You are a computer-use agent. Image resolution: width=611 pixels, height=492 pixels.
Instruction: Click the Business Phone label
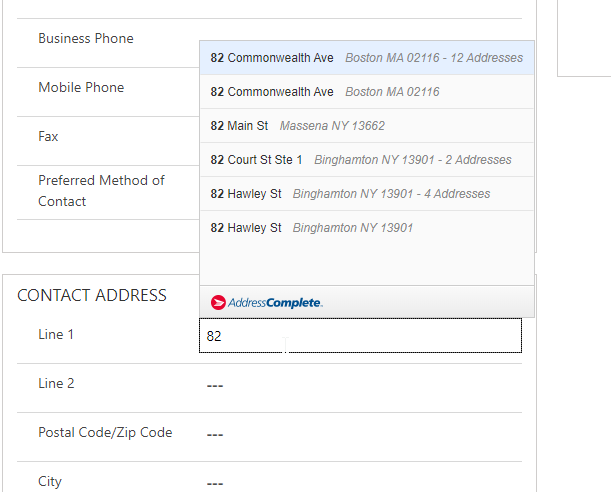[x=86, y=39]
